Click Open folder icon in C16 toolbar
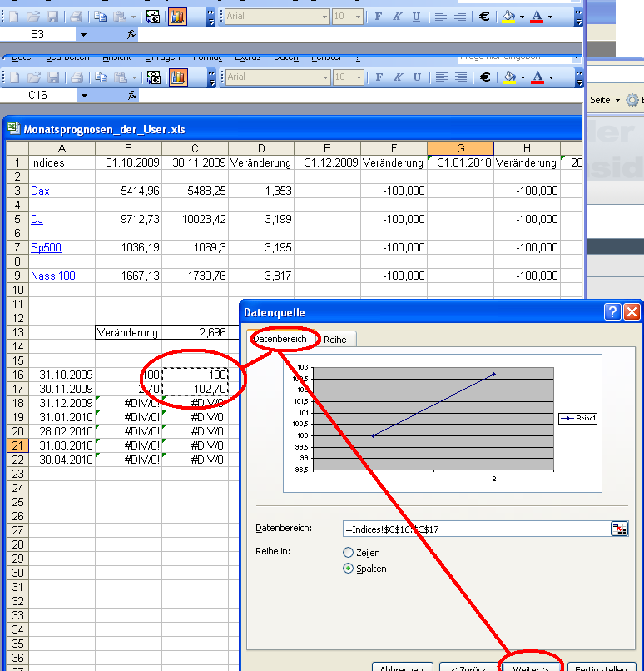Screen dimensions: 644x671 34,77
